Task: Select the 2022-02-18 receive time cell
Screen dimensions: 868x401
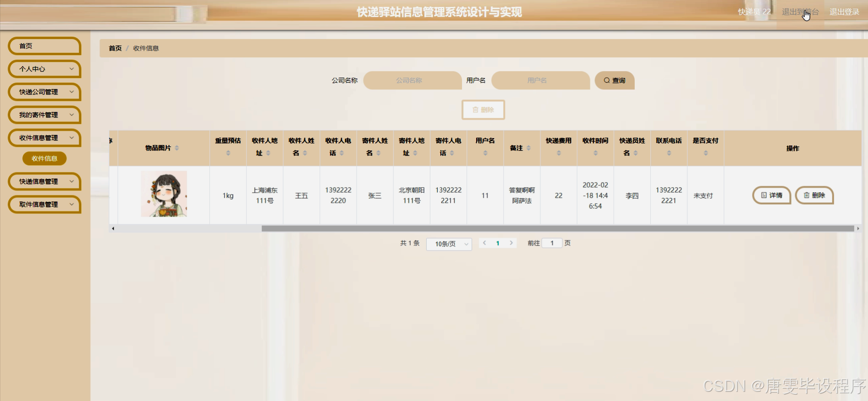Action: coord(595,195)
